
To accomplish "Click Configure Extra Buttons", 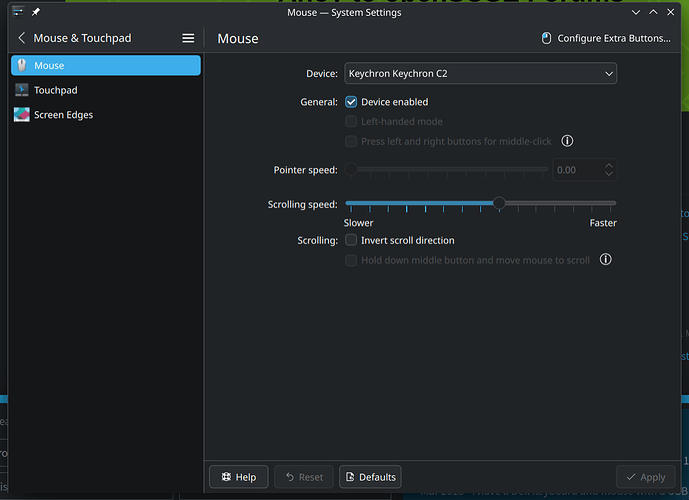I will click(x=606, y=38).
